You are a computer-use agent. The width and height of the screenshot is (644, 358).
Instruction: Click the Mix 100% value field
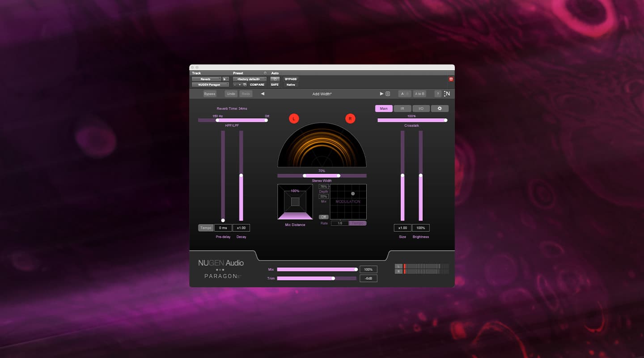[369, 269]
